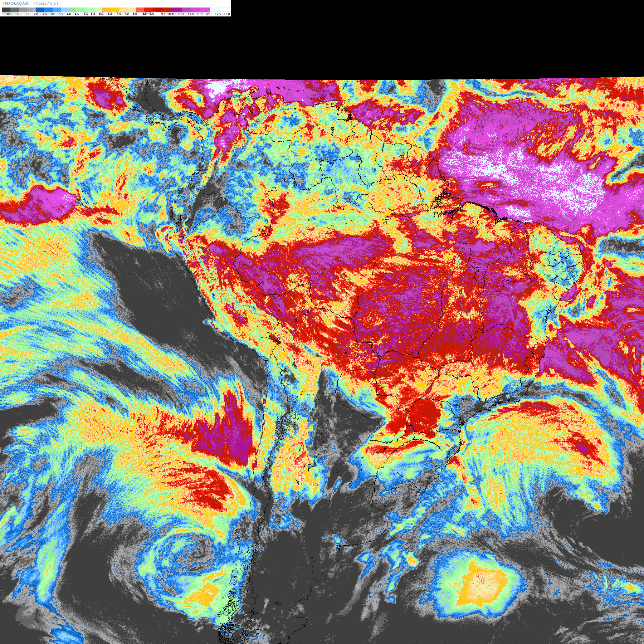Click the yellow 7.0 hours legend swatch
This screenshot has height=644, width=644.
coord(115,10)
